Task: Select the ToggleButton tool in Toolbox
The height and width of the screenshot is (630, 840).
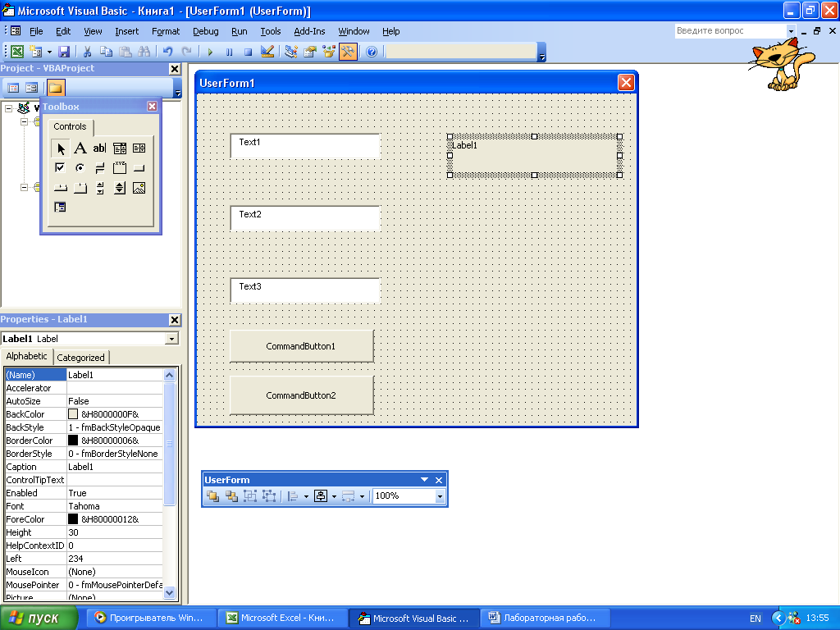Action: pos(99,167)
